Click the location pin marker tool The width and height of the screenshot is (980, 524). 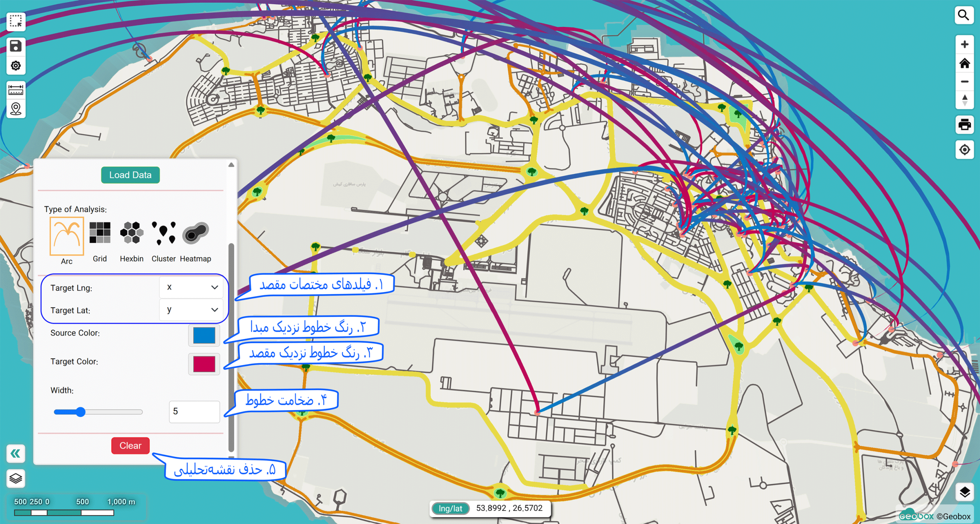coord(16,109)
